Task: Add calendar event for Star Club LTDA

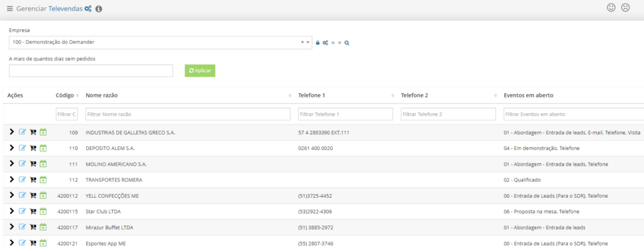Action: [x=43, y=211]
